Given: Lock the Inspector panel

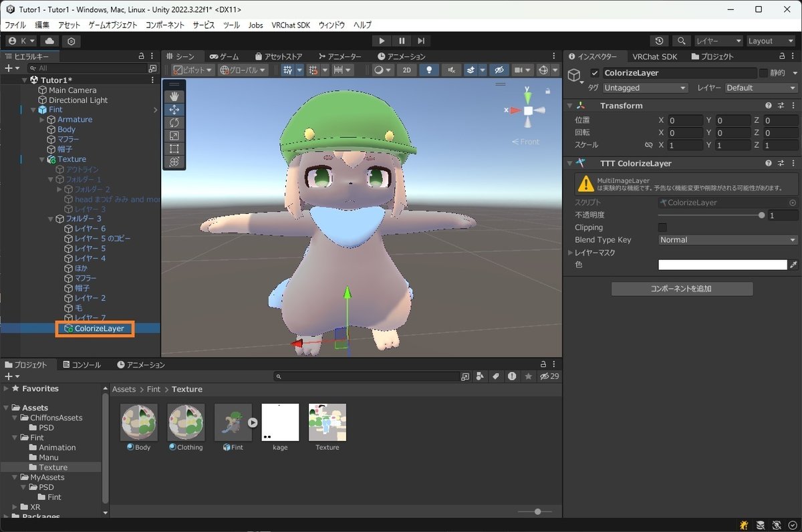Looking at the screenshot, I should click(x=782, y=57).
